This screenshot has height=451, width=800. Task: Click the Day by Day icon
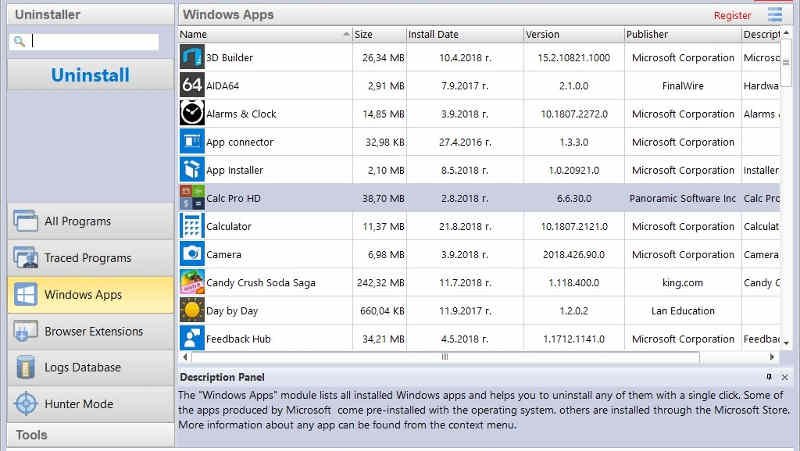coord(192,310)
